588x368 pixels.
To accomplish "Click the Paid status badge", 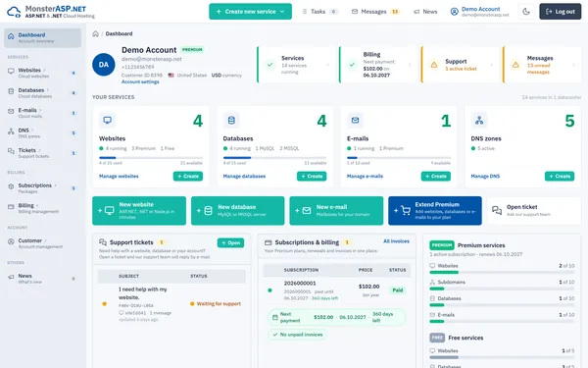I will click(398, 290).
